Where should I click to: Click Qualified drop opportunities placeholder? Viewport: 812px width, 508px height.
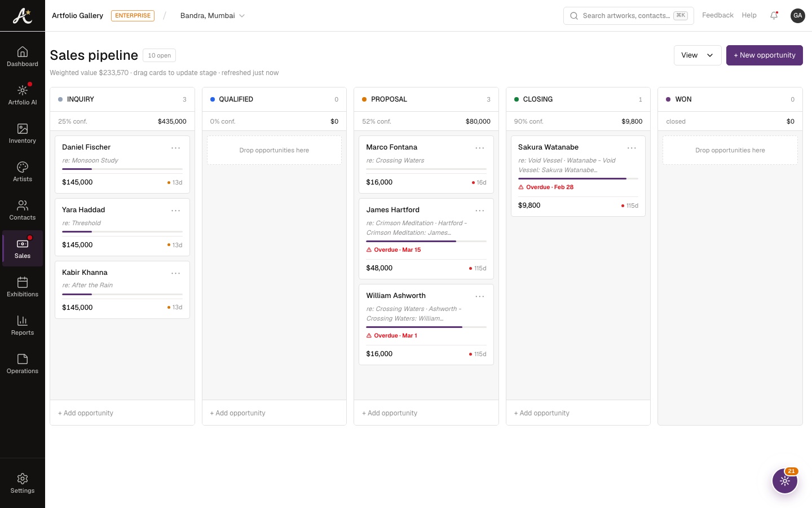coord(274,150)
